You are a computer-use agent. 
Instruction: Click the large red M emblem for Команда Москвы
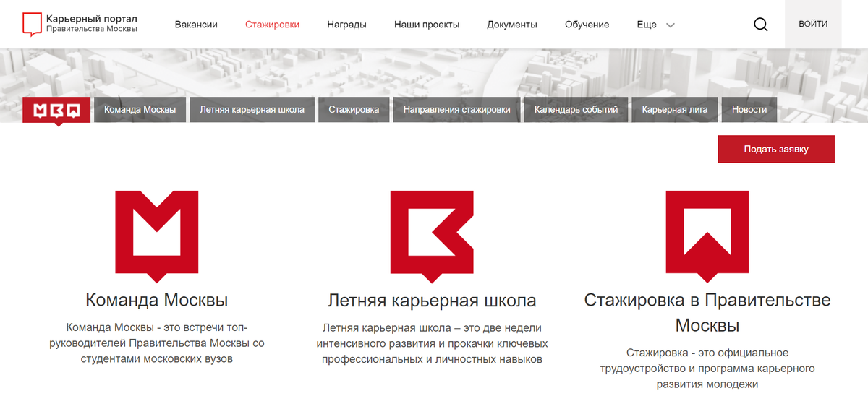pos(157,236)
